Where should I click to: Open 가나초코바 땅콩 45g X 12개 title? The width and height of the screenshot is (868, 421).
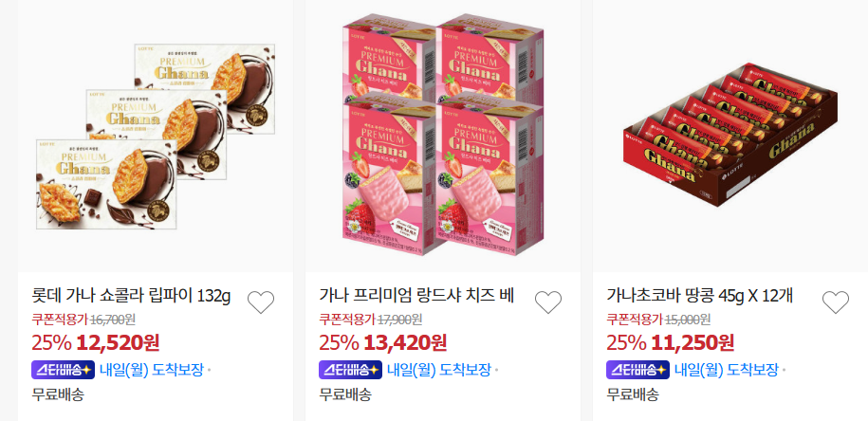pyautogui.click(x=700, y=296)
